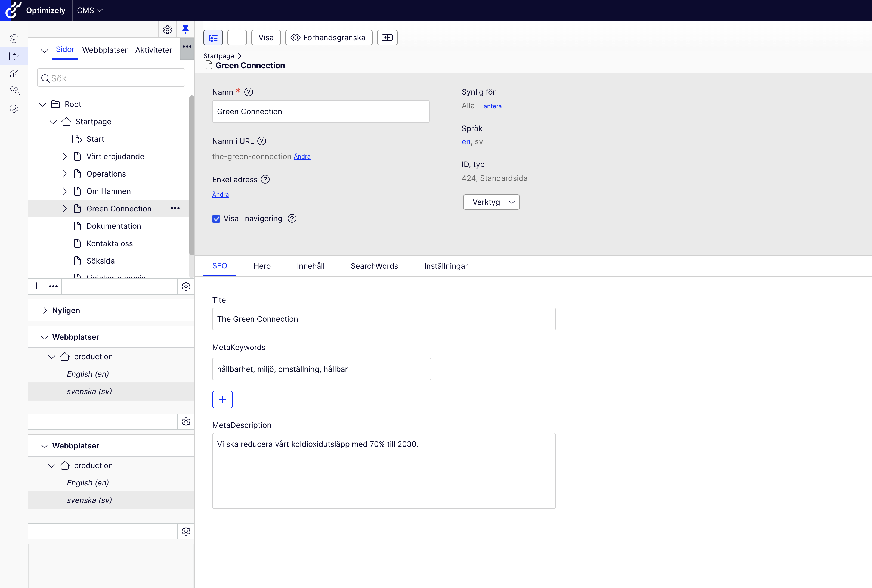Image resolution: width=872 pixels, height=588 pixels.
Task: Add a MetaKeywords entry with plus button
Action: tap(222, 399)
